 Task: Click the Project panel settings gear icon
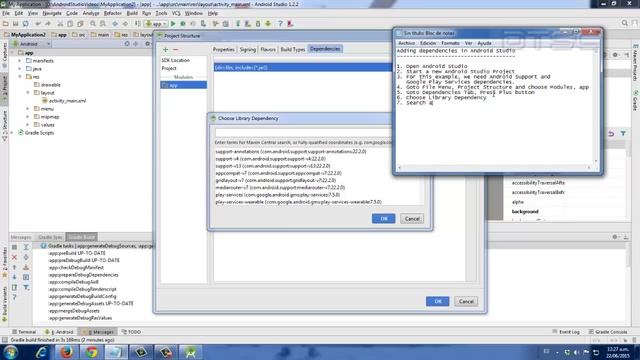(147, 44)
